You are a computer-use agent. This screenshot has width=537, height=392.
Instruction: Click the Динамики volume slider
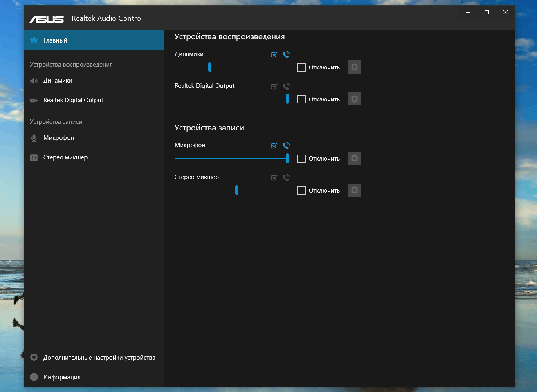pyautogui.click(x=232, y=67)
